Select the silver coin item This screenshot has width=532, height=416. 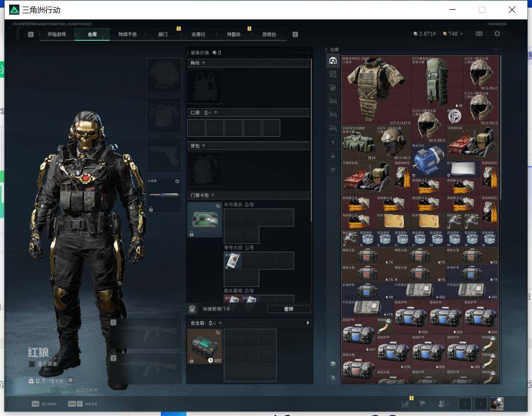pyautogui.click(x=454, y=117)
